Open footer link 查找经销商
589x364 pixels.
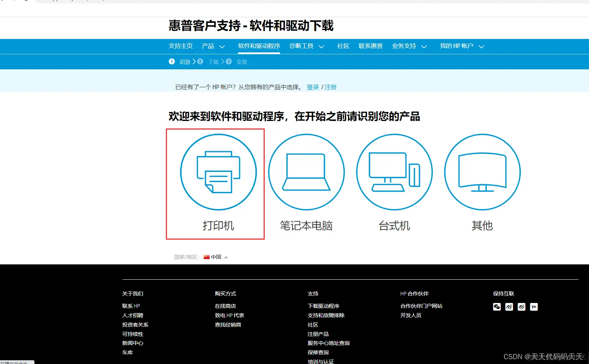[x=228, y=325]
